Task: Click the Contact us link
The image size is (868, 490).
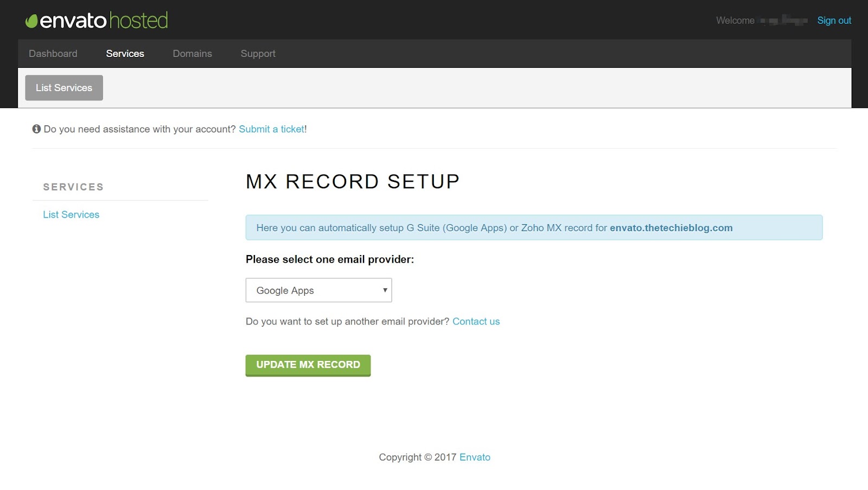Action: tap(476, 321)
